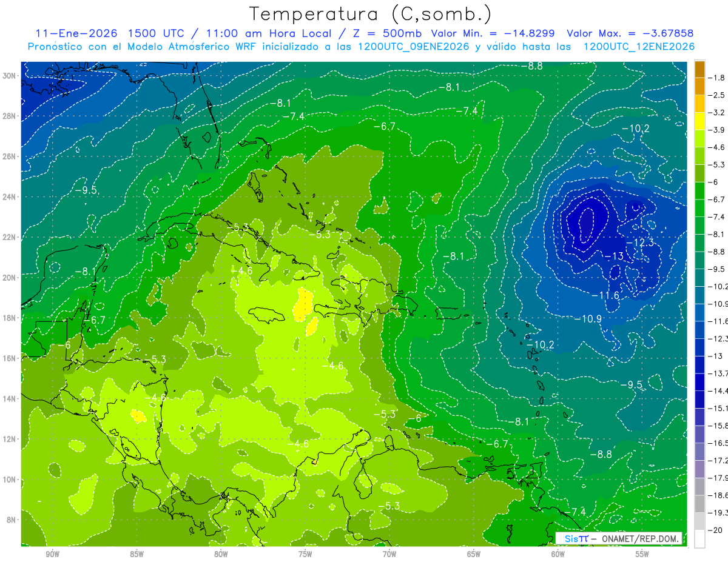The height and width of the screenshot is (562, 728).
Task: Click the "8N" latitude axis label
Action: (x=12, y=520)
